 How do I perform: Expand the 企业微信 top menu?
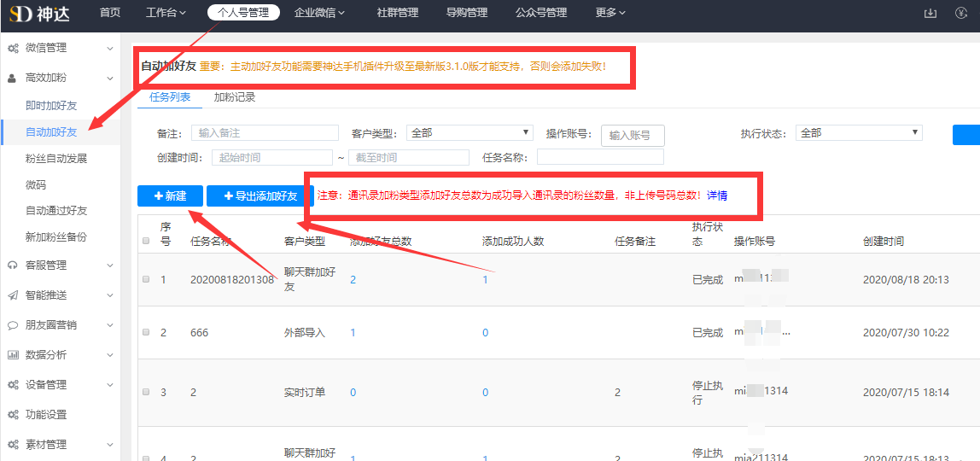tap(319, 13)
